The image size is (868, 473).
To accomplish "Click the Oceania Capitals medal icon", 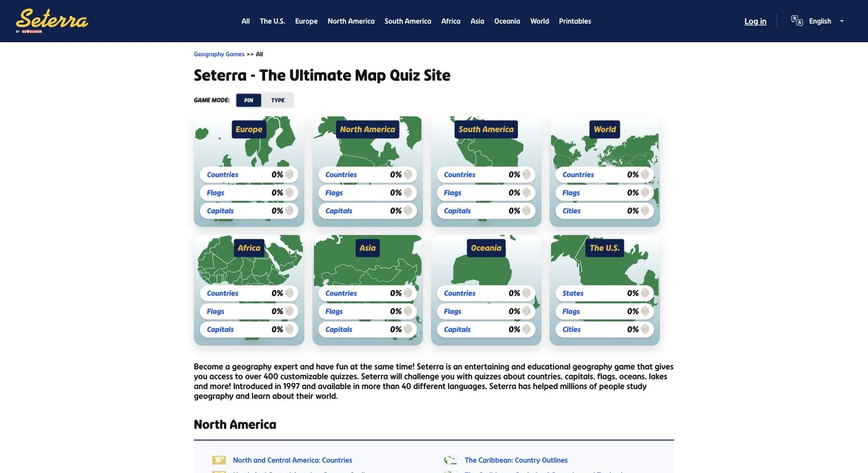I will (x=526, y=329).
